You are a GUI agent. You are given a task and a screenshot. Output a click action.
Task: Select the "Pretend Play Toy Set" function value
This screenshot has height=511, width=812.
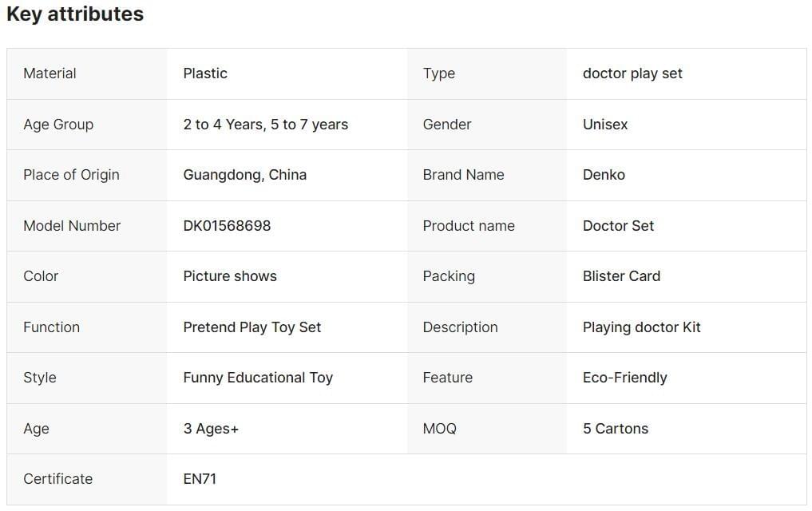click(x=252, y=327)
